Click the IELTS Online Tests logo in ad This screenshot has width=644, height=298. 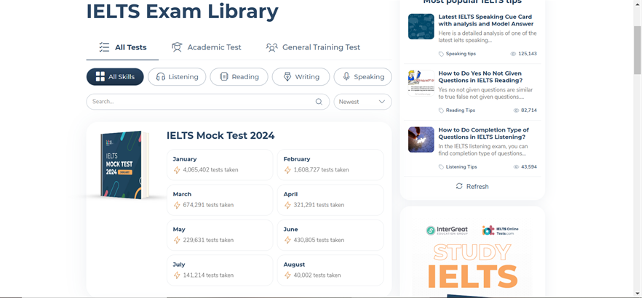click(500, 230)
